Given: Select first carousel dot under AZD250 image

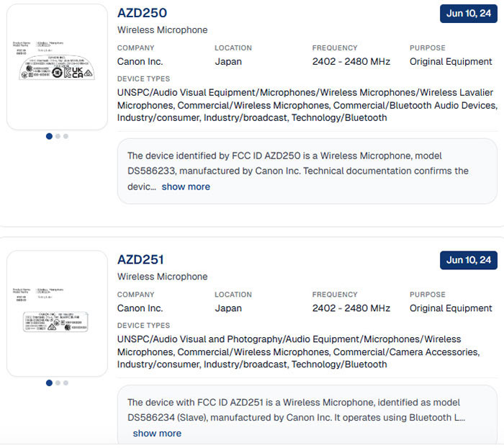Looking at the screenshot, I should (x=49, y=136).
